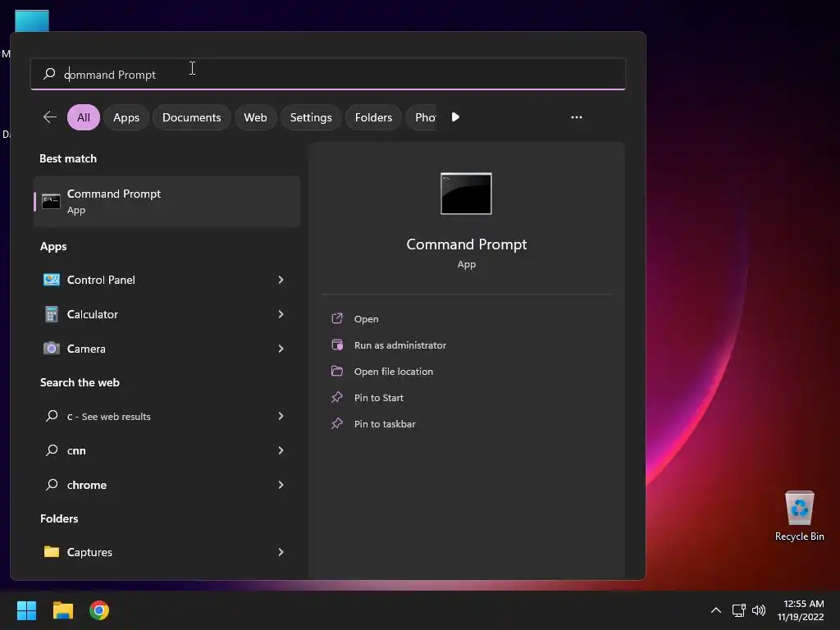The image size is (840, 630).
Task: Switch to the Folders filter tab
Action: point(373,117)
